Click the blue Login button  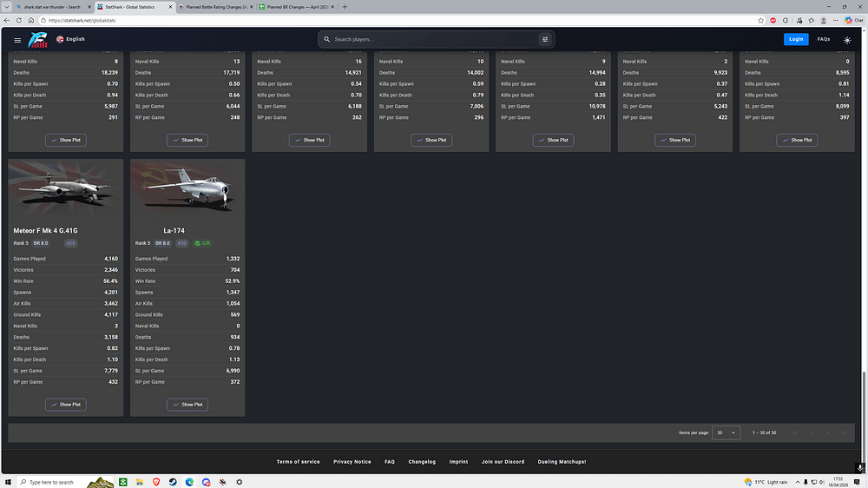pyautogui.click(x=796, y=39)
